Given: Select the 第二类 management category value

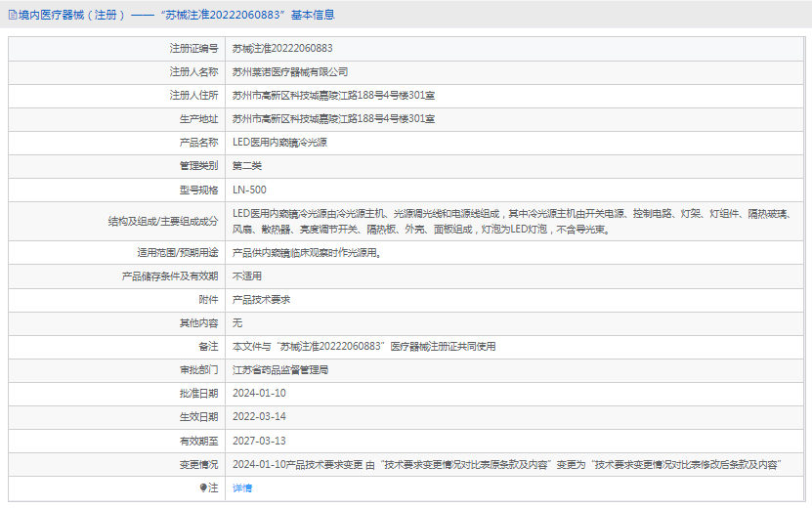Looking at the screenshot, I should [x=247, y=166].
